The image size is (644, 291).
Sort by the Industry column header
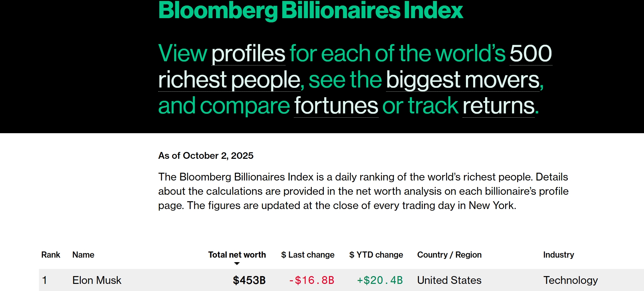coord(558,255)
